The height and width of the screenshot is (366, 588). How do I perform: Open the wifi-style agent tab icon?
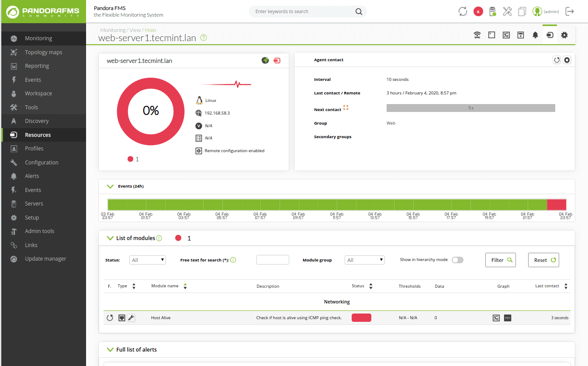point(477,35)
